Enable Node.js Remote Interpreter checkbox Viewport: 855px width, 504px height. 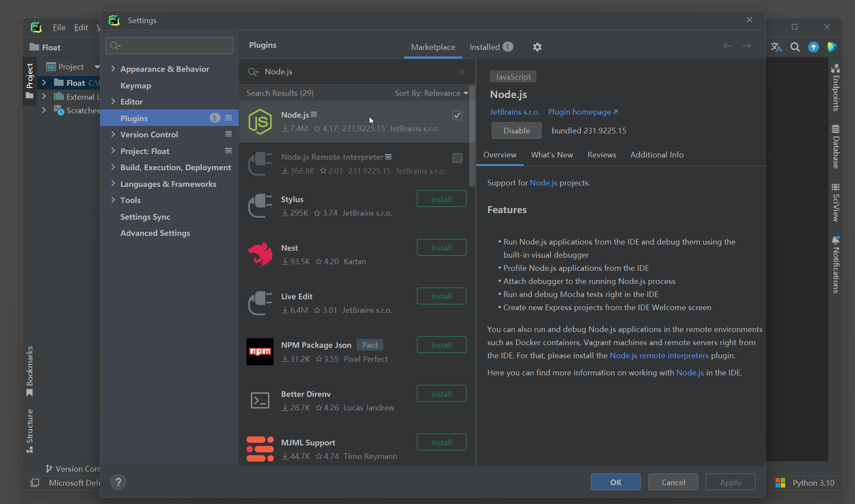(x=457, y=158)
